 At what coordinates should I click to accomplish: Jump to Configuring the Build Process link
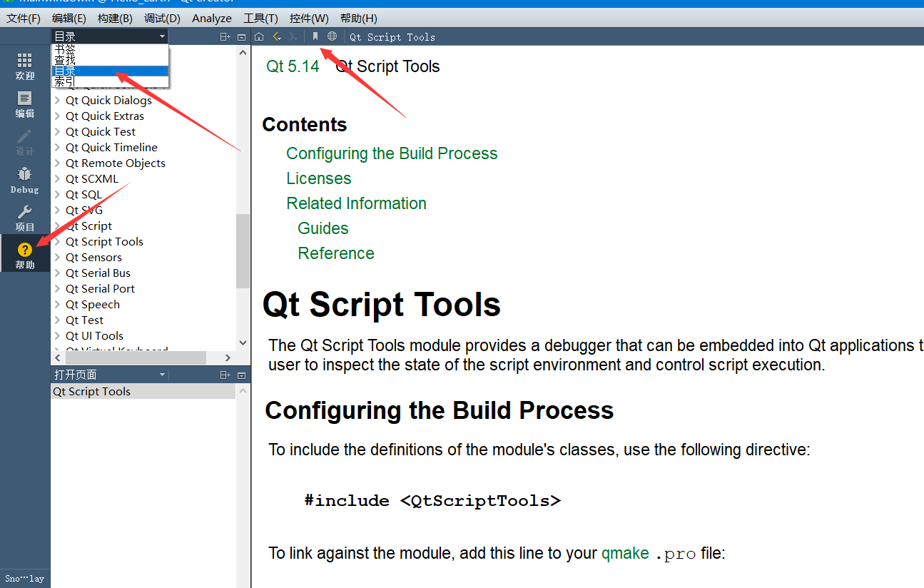(392, 153)
